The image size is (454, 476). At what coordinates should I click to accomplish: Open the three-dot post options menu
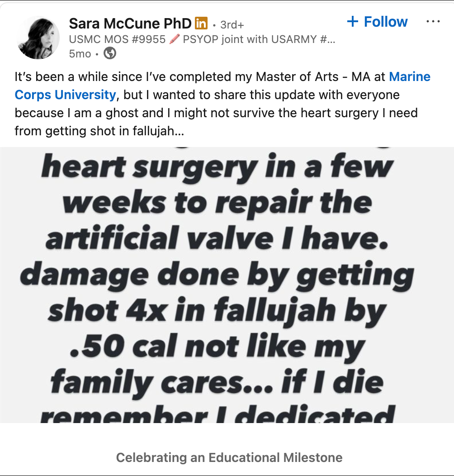pyautogui.click(x=433, y=22)
